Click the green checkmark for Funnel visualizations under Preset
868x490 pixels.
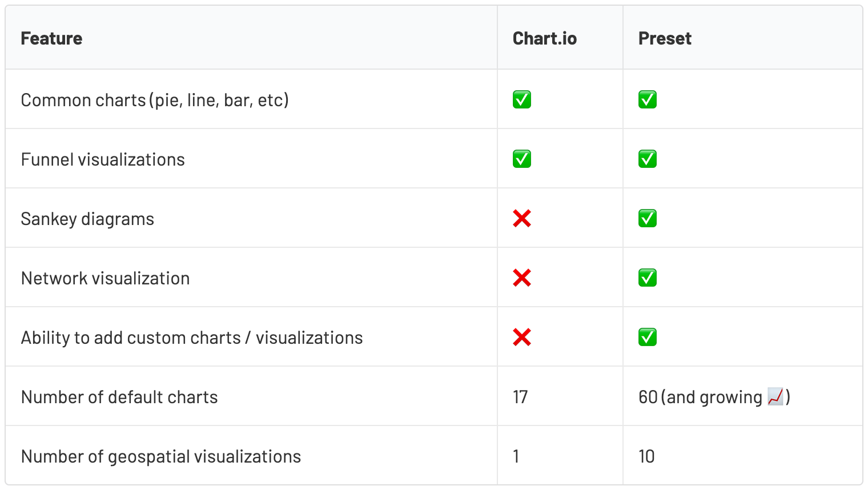(x=647, y=158)
